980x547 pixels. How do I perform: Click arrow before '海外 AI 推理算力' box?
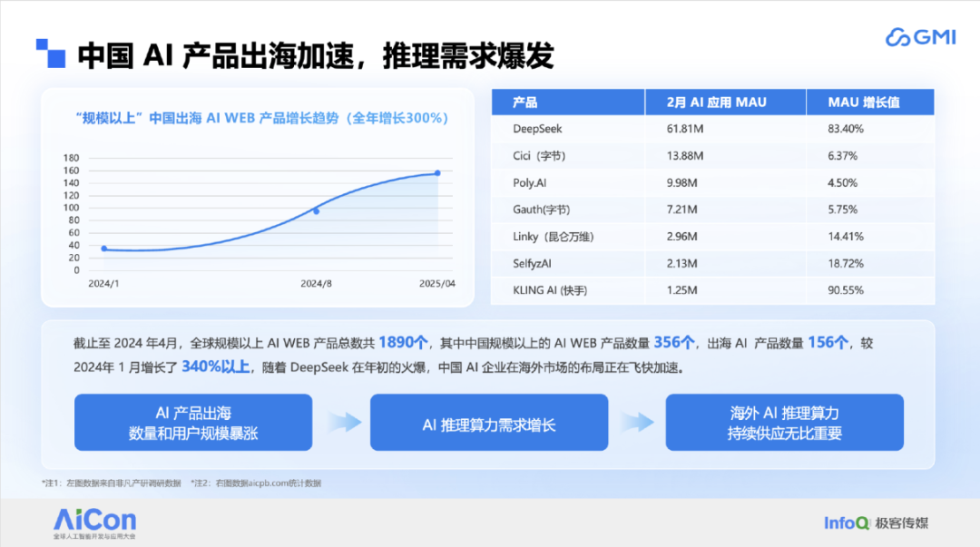click(x=637, y=423)
